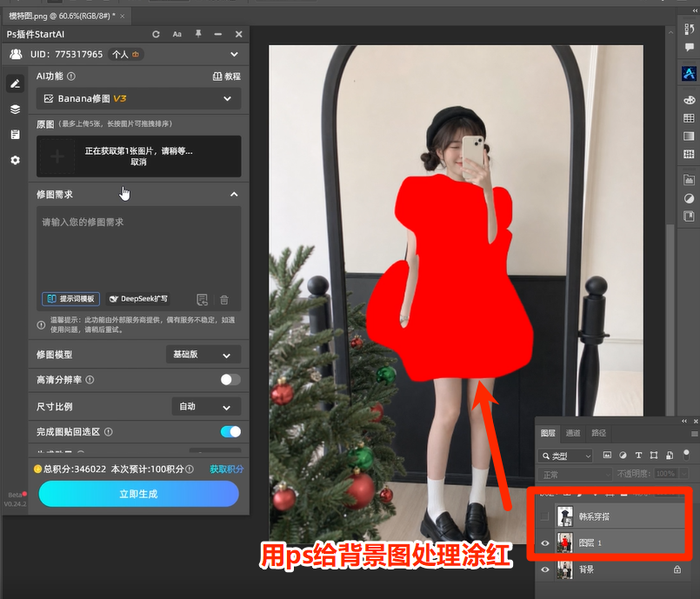Open the StartAI plugin panel icon
The width and height of the screenshot is (700, 599).
pyautogui.click(x=689, y=73)
